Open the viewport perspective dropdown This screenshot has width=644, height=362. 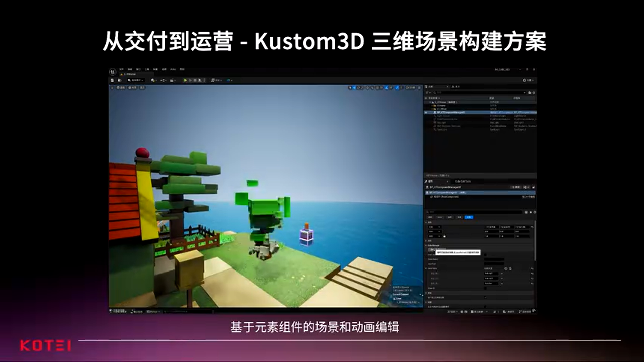[121, 88]
